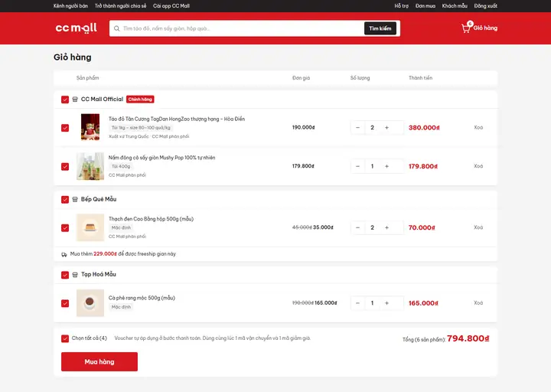Decrease quantity of Táo đỏ Tân Cương
Viewport: 551px width, 392px height.
[x=357, y=128]
